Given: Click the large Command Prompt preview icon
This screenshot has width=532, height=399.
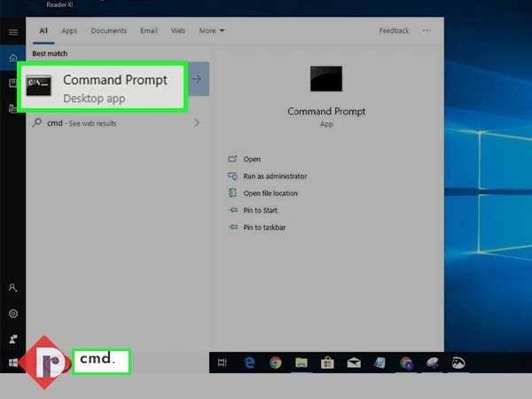Looking at the screenshot, I should tap(326, 79).
